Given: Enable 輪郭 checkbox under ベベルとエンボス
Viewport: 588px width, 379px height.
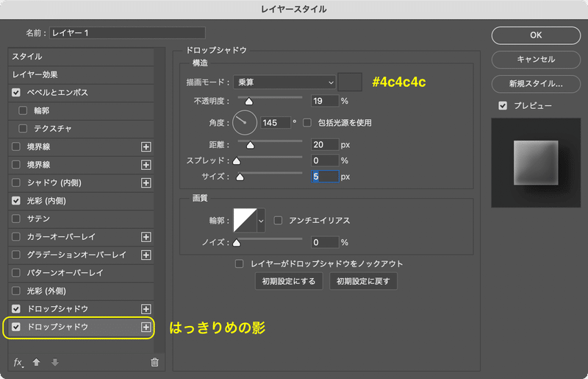Looking at the screenshot, I should coord(23,110).
